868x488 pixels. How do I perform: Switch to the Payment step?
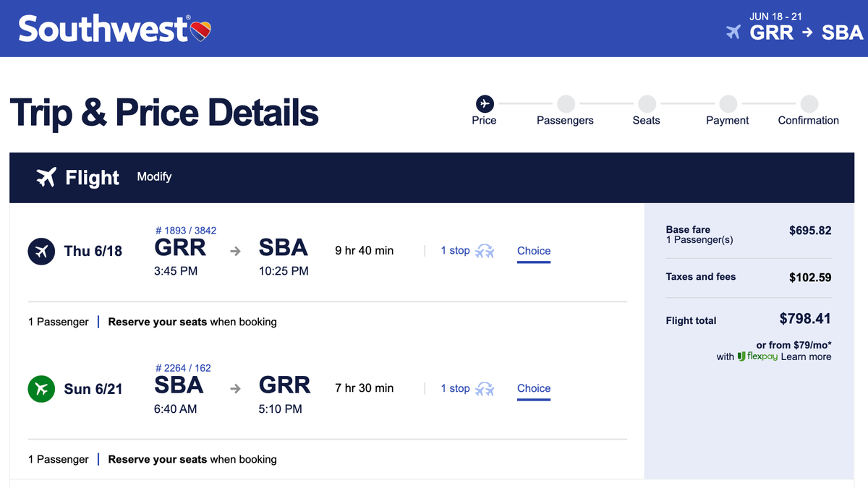coord(728,103)
